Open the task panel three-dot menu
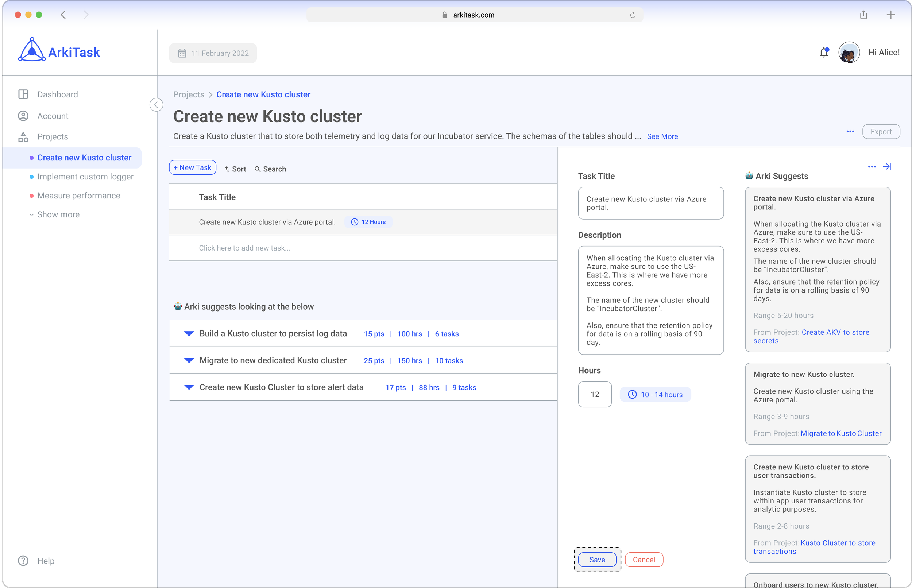The width and height of the screenshot is (912, 588). (872, 166)
